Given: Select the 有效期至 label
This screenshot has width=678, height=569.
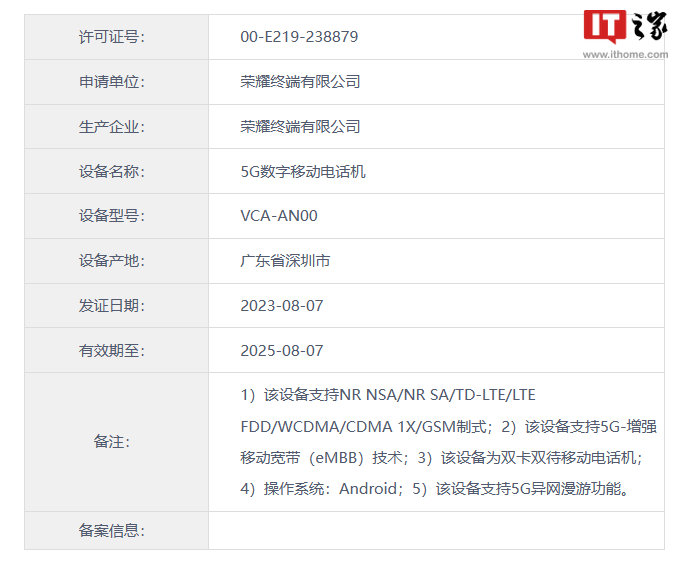Looking at the screenshot, I should (x=112, y=351).
